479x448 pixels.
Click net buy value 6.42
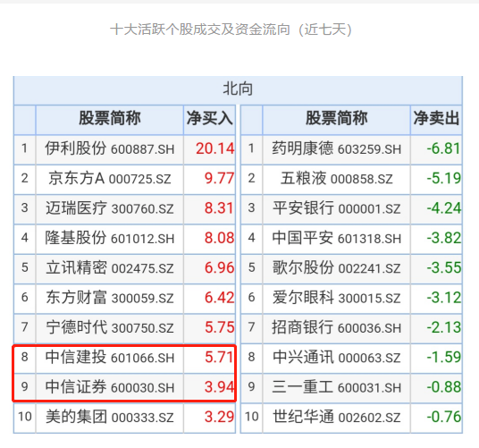(x=219, y=298)
